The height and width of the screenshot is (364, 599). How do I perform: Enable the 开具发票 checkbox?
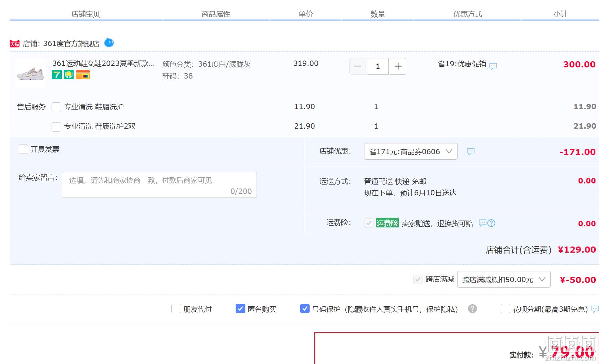[x=23, y=149]
